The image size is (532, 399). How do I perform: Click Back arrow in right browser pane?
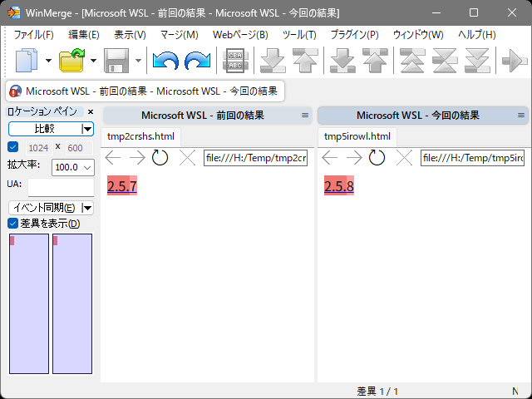click(329, 158)
